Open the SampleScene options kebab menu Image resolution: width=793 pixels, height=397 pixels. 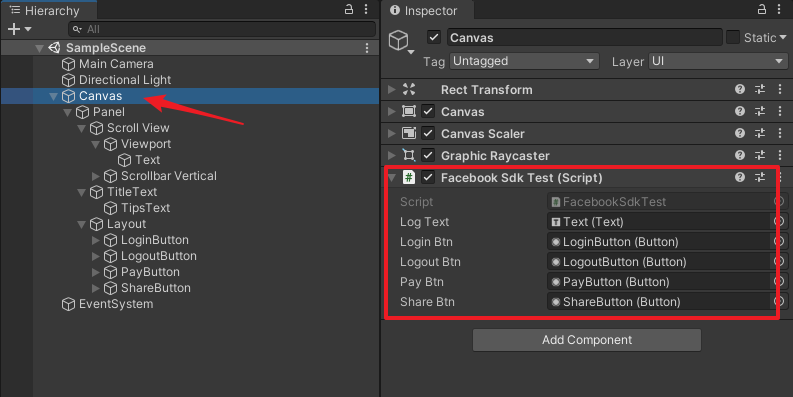pyautogui.click(x=367, y=48)
